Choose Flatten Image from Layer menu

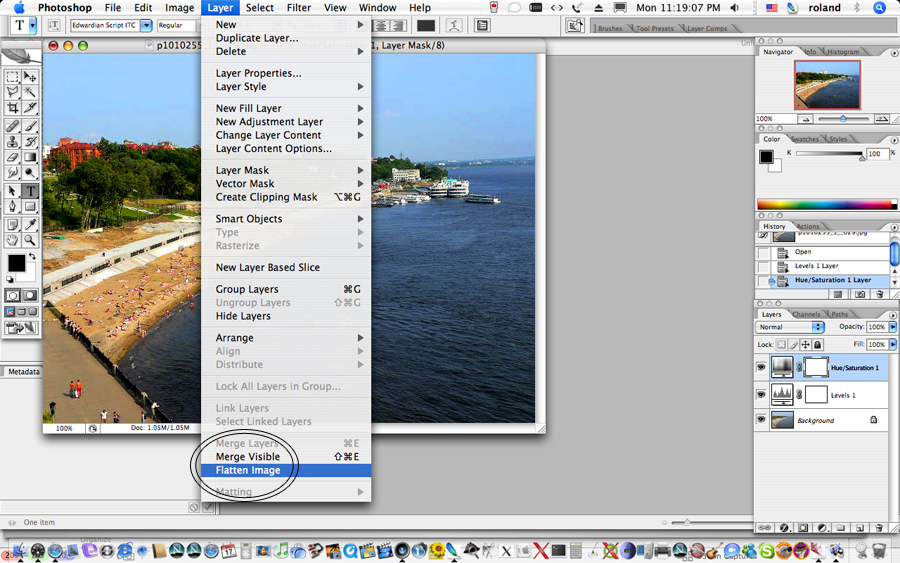248,470
